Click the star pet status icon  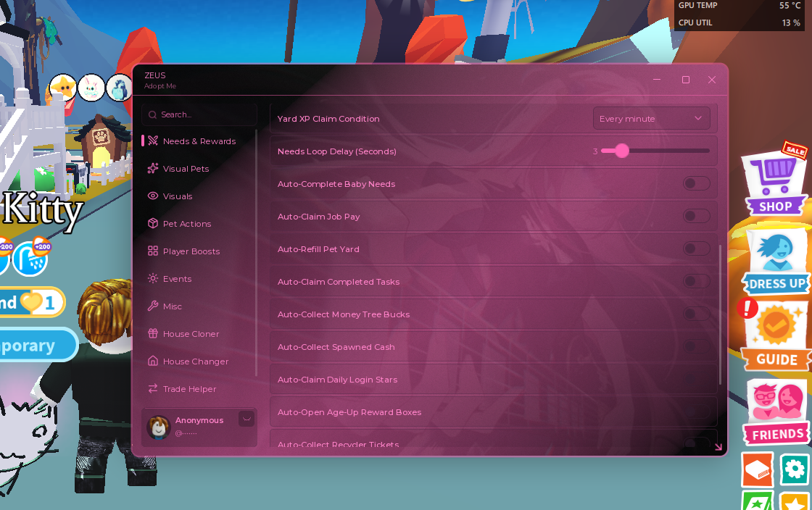point(63,87)
